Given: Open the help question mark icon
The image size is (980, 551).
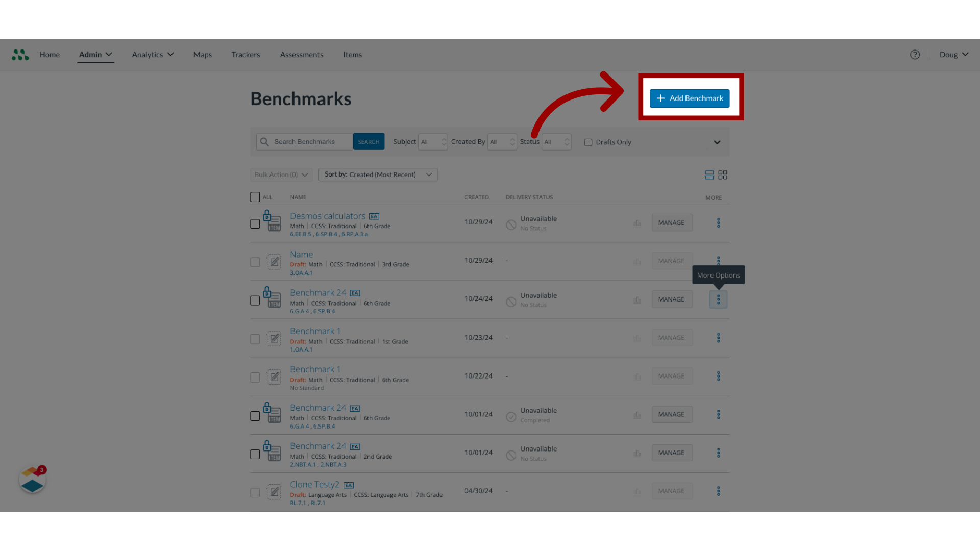Looking at the screenshot, I should (x=915, y=55).
